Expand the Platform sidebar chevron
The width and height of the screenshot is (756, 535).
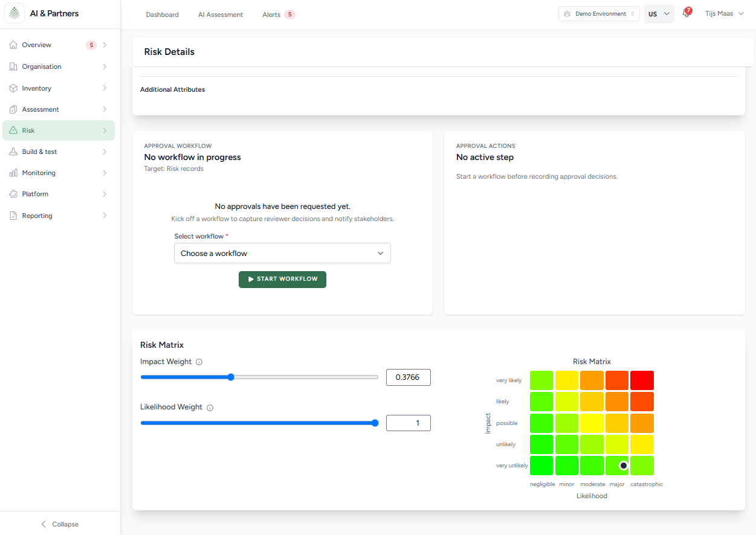(105, 194)
